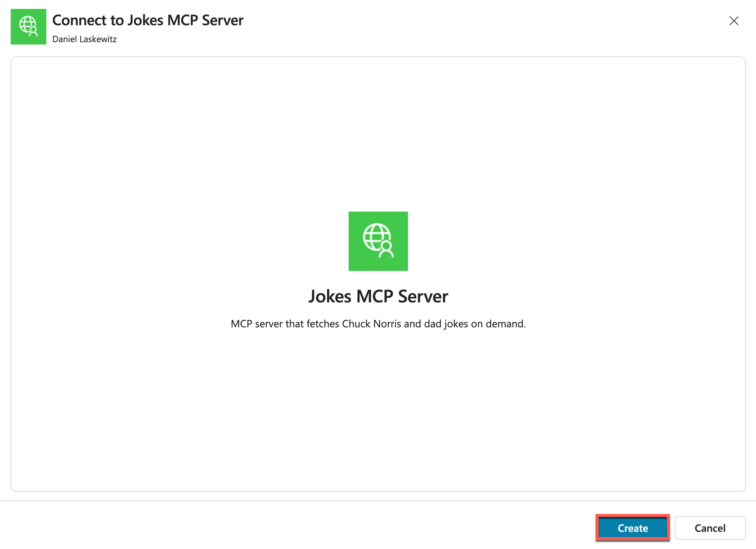Click blank panel area below the description text
This screenshot has width=756, height=549.
tap(378, 410)
